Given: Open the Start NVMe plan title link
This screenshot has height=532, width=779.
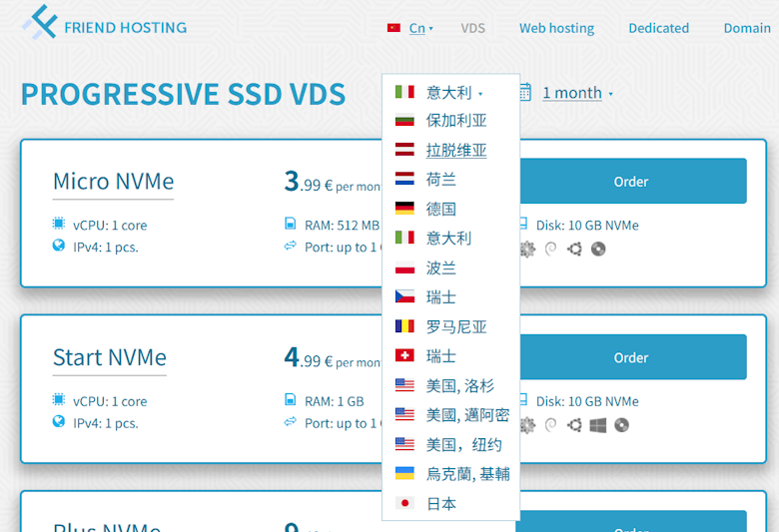Looking at the screenshot, I should click(110, 357).
